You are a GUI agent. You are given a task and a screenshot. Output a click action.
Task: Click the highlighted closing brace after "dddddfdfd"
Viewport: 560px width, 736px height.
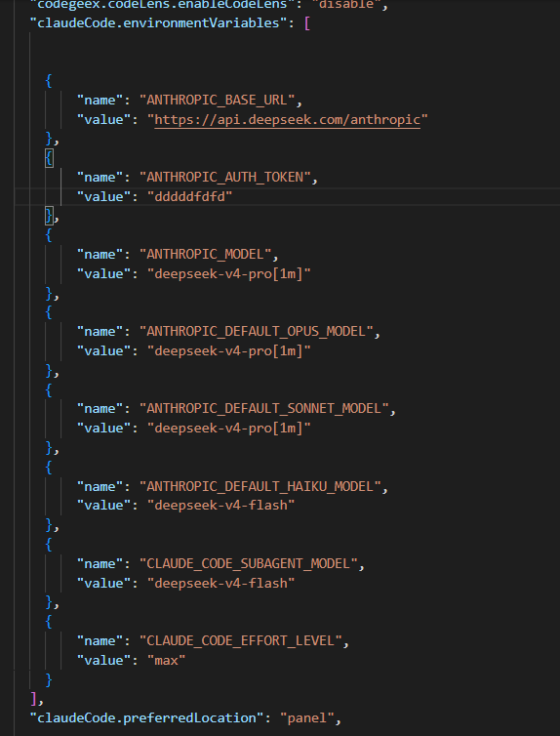pos(49,216)
